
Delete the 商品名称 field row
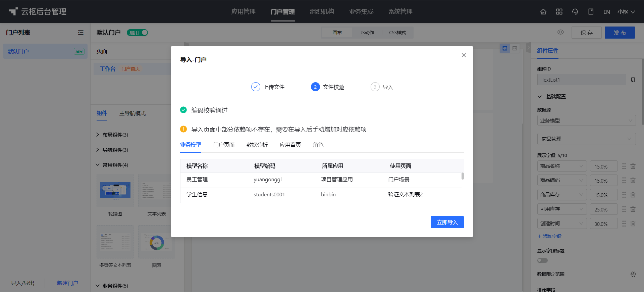coord(633,166)
